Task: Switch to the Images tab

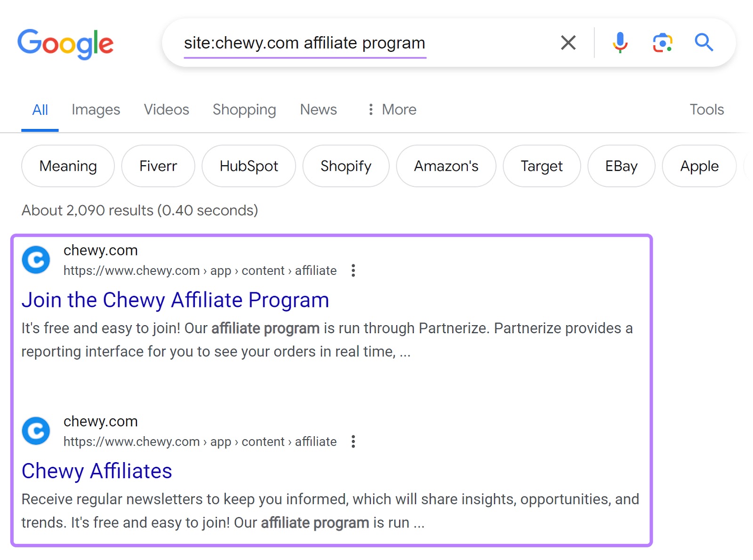Action: tap(96, 110)
